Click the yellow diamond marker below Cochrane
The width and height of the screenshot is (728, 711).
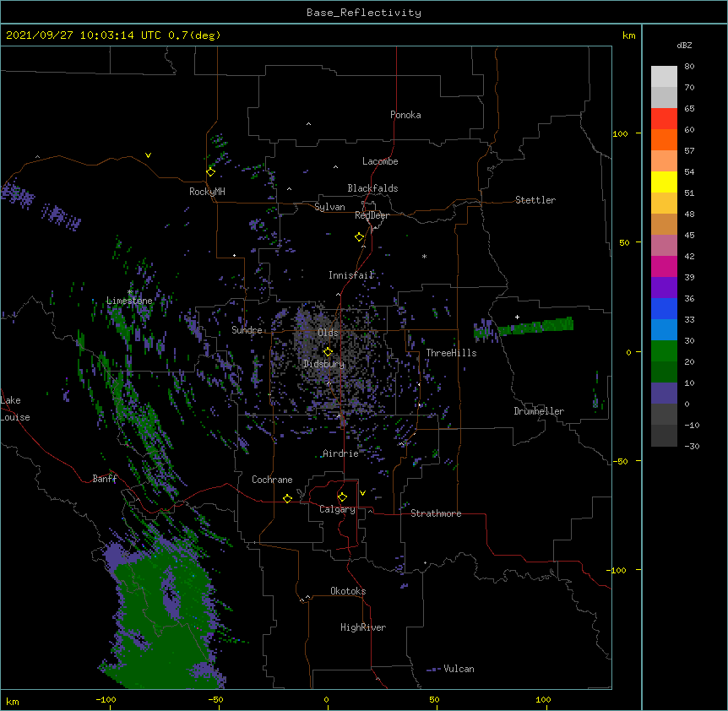click(287, 498)
